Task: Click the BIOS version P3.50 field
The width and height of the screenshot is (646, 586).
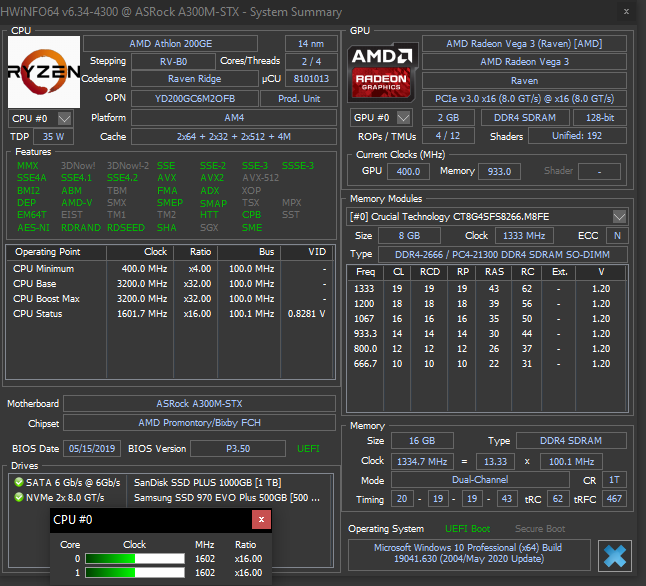Action: pos(238,449)
